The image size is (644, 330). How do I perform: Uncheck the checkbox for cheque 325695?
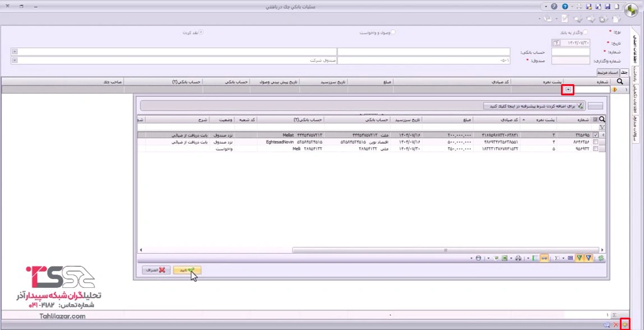pyautogui.click(x=596, y=135)
